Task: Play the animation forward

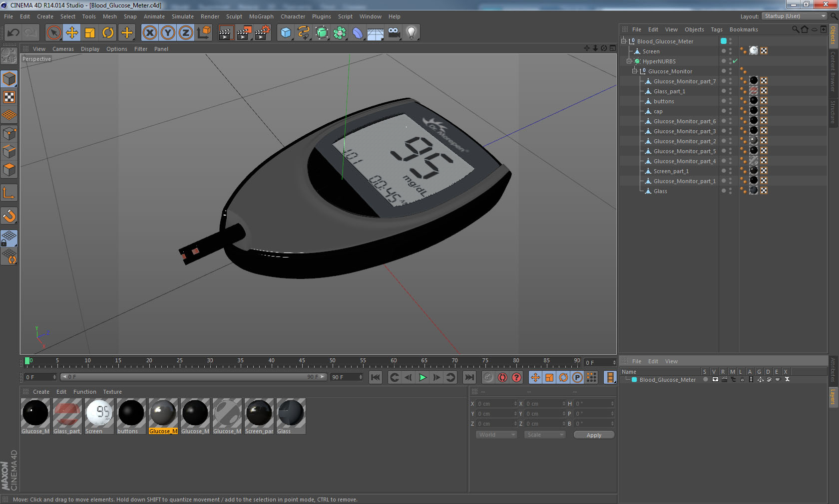Action: (422, 377)
